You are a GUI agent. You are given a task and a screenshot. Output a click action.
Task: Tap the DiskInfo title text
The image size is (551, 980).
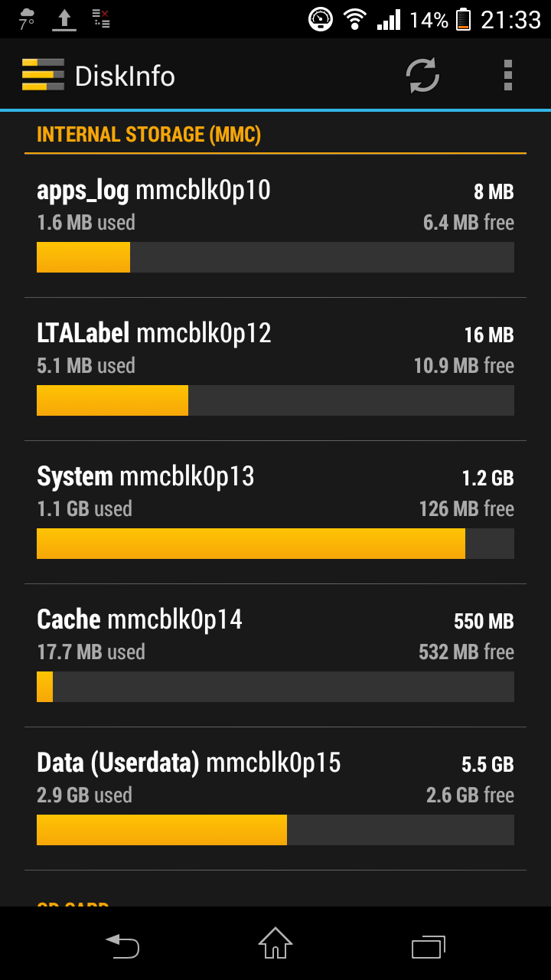point(125,76)
